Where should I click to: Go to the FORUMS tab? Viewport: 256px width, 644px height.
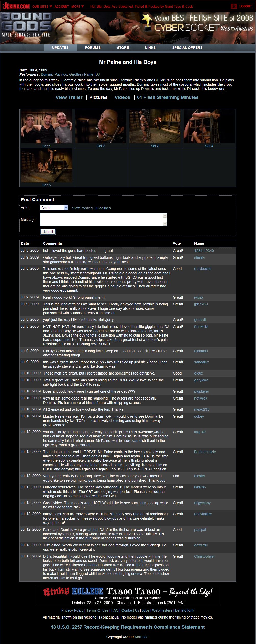pyautogui.click(x=93, y=48)
